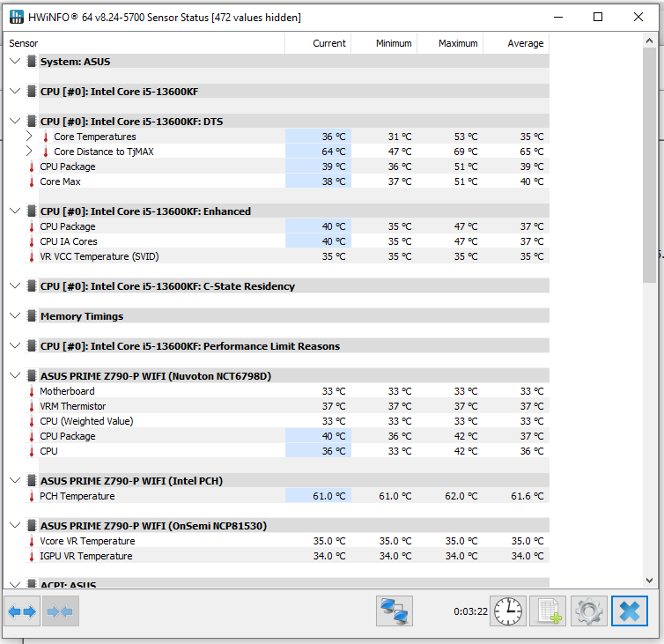Click thermometer icon beside VR VCC Temperature (SVID)
The height and width of the screenshot is (644, 664).
point(32,256)
